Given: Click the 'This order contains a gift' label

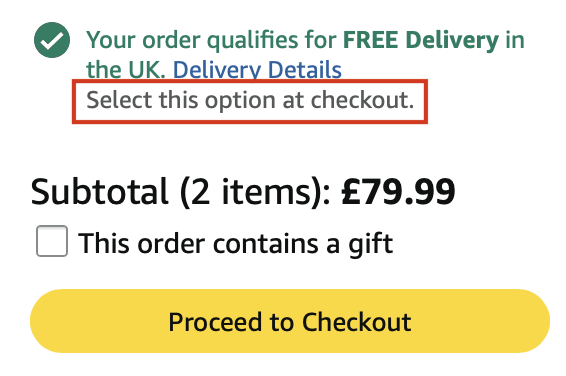Looking at the screenshot, I should [236, 244].
